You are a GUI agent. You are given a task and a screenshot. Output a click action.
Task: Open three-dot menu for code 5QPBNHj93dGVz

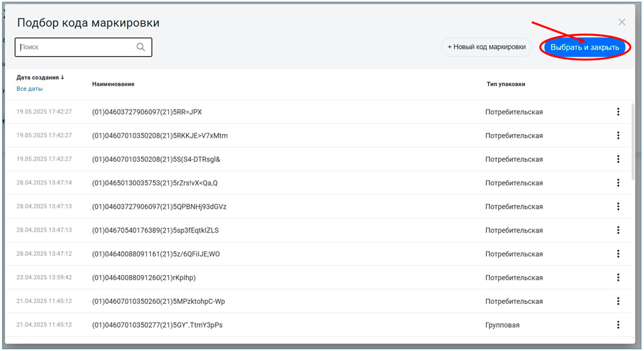coord(618,207)
